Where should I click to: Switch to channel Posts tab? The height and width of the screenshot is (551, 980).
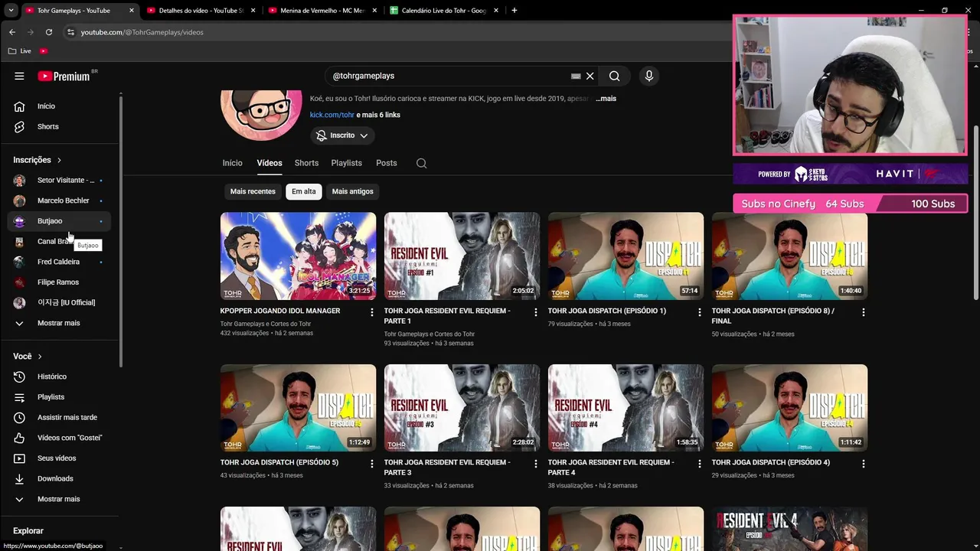pyautogui.click(x=386, y=163)
